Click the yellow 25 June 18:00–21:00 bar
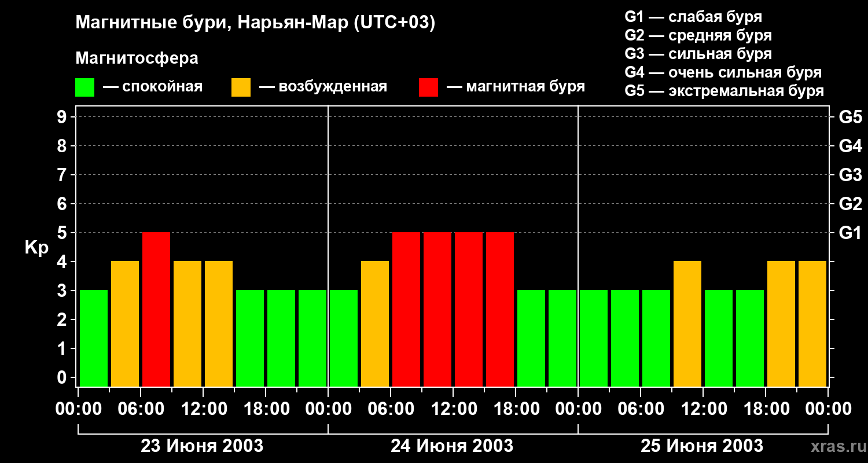The height and width of the screenshot is (463, 868). (x=781, y=324)
